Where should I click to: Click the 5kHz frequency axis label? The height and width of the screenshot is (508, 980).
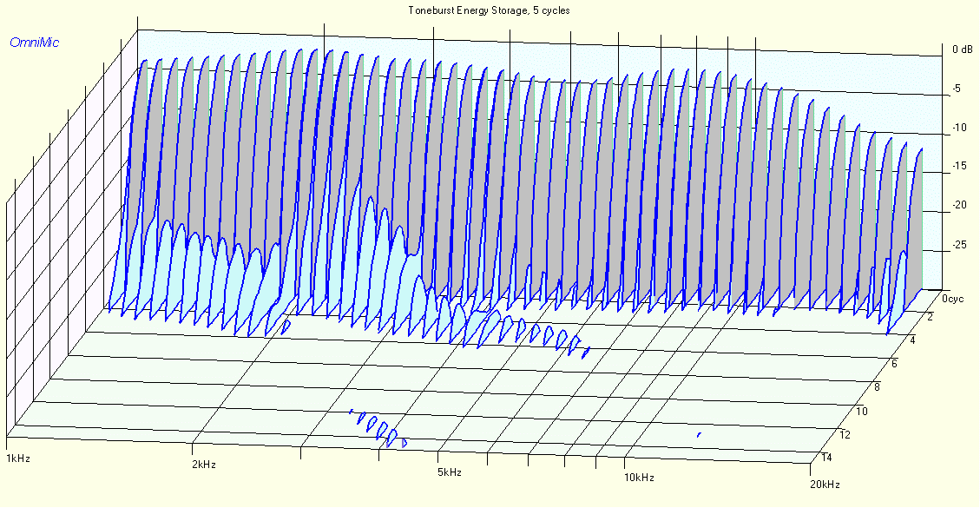point(450,472)
